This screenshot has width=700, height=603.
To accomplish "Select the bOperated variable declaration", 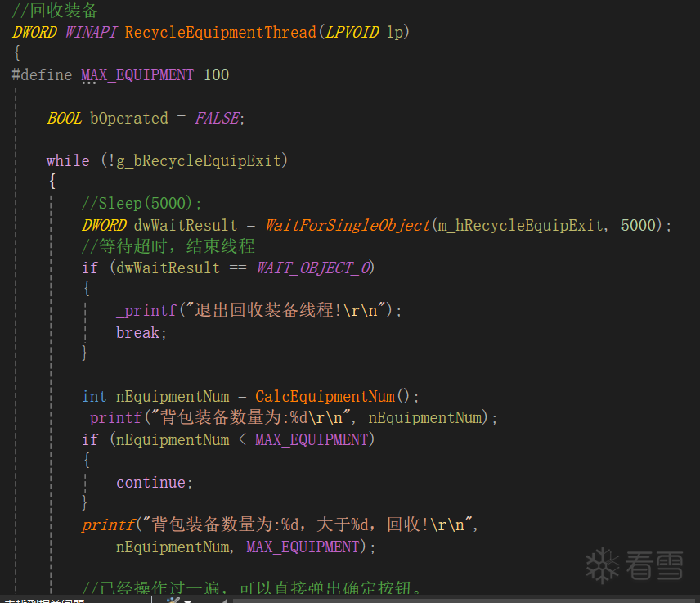I will [x=128, y=118].
